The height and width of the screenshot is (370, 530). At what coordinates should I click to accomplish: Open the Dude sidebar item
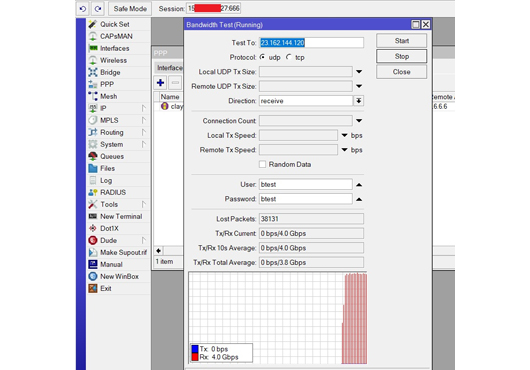[109, 240]
